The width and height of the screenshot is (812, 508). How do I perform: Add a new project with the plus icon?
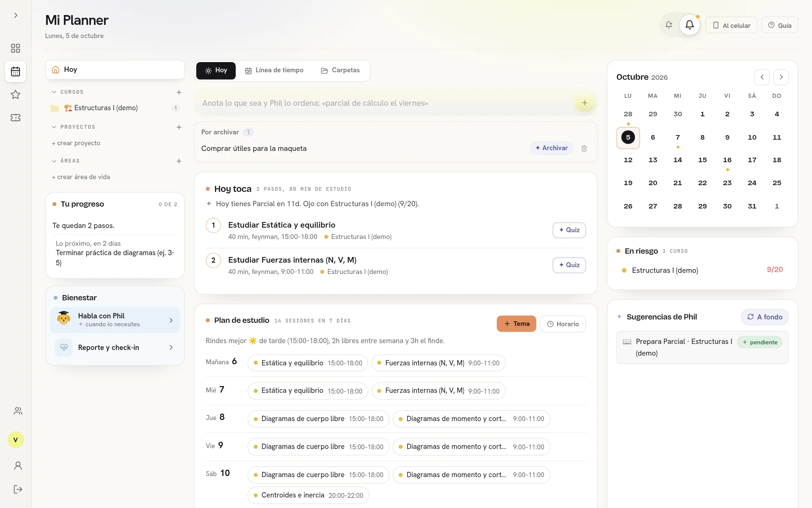point(179,127)
